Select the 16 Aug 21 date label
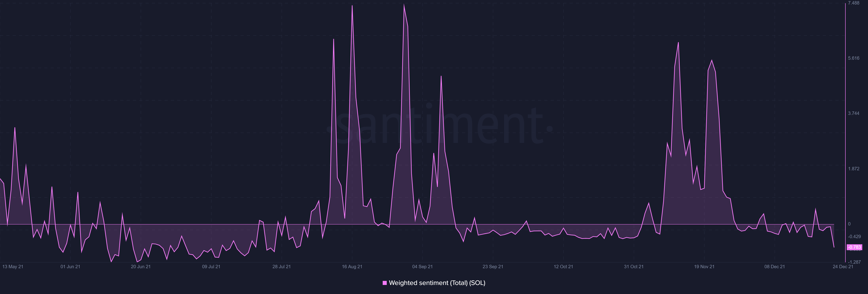This screenshot has height=294, width=868. click(x=352, y=266)
